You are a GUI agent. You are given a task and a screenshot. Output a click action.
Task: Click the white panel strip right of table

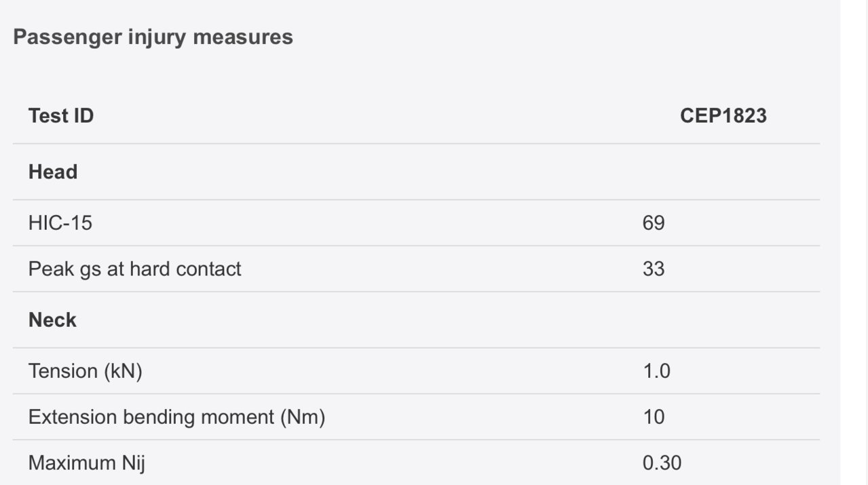point(854,242)
